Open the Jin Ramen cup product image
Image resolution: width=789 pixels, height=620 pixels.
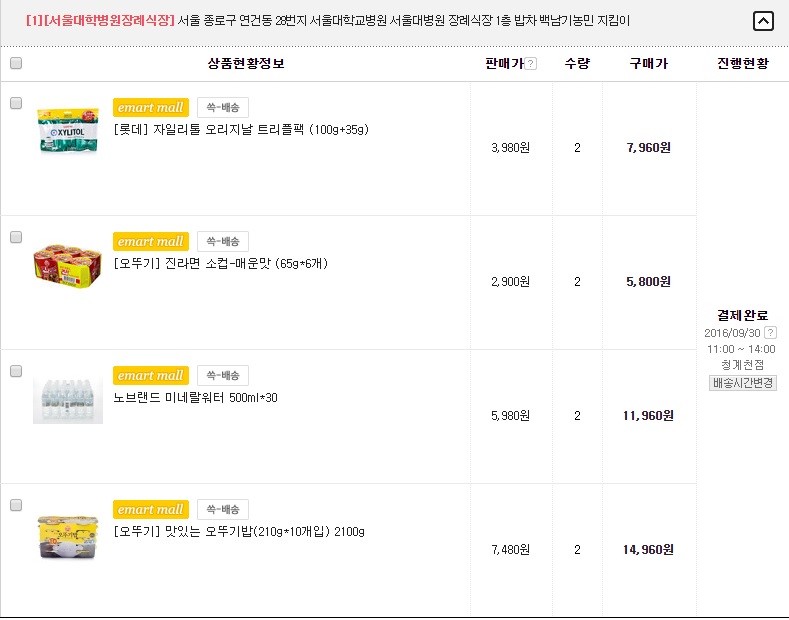68,264
